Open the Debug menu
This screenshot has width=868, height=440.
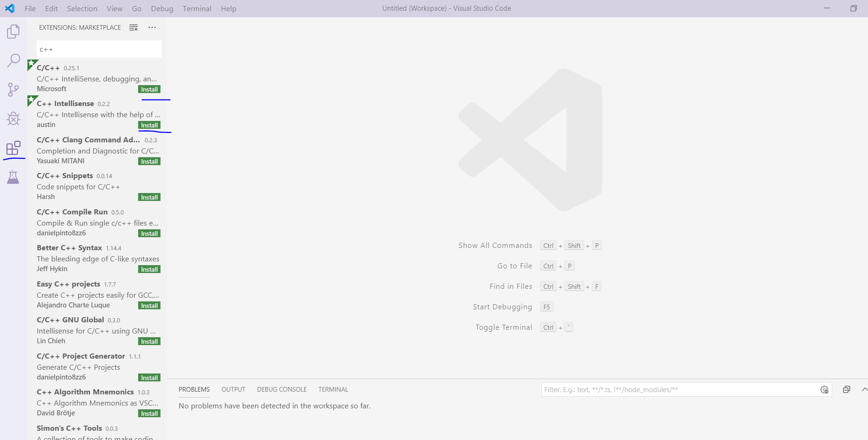click(x=162, y=8)
